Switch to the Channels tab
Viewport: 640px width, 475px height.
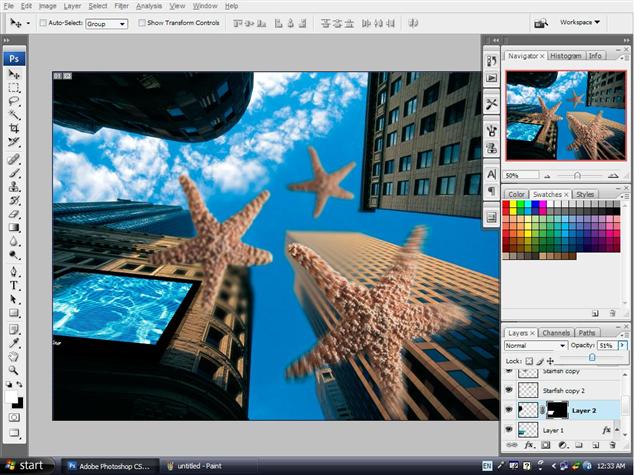(556, 333)
